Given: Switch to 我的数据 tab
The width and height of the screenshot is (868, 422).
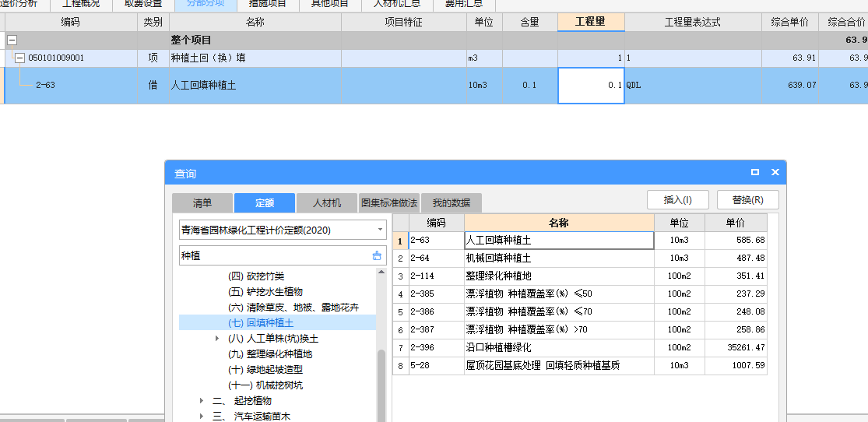Looking at the screenshot, I should [x=452, y=202].
